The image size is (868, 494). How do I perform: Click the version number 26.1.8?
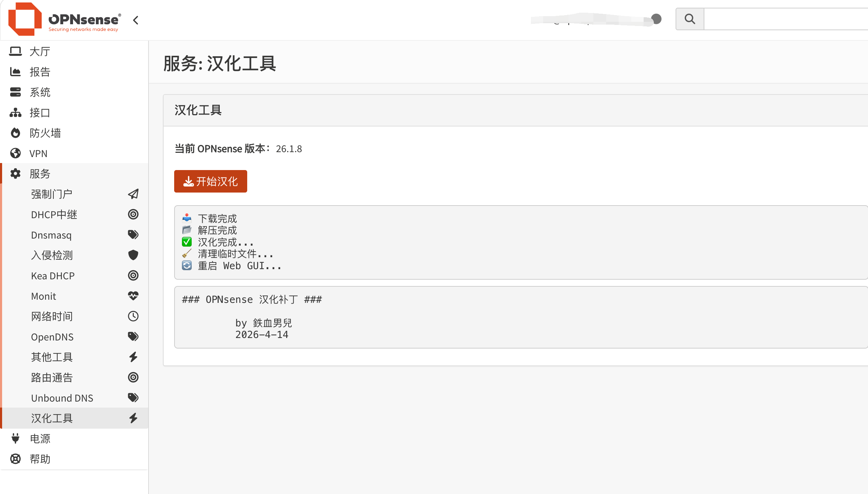[x=289, y=149]
